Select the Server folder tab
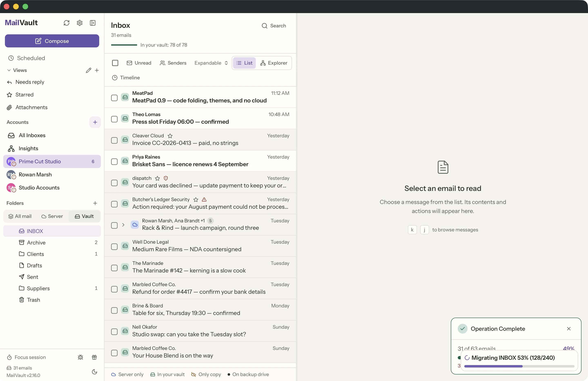Viewport: 588px width, 381px height. (x=52, y=216)
